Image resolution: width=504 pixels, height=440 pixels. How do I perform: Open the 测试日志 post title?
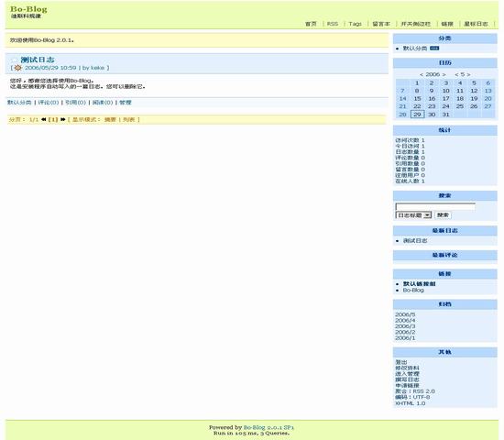(x=38, y=60)
